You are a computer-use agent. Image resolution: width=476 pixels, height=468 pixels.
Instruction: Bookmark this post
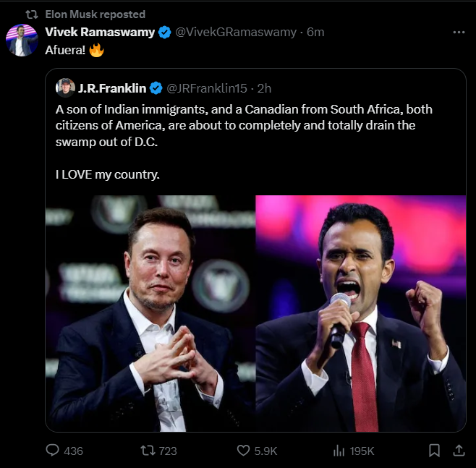pos(434,450)
